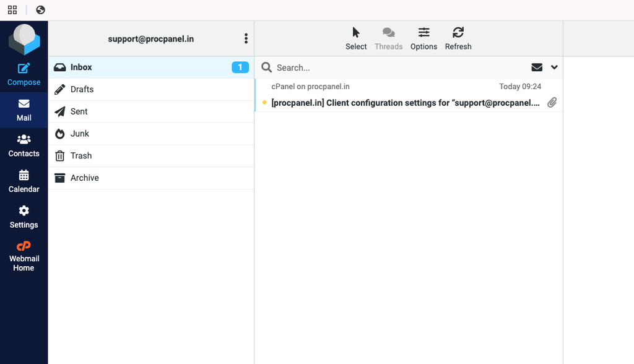
Task: Click the globe icon in top bar
Action: coord(40,10)
